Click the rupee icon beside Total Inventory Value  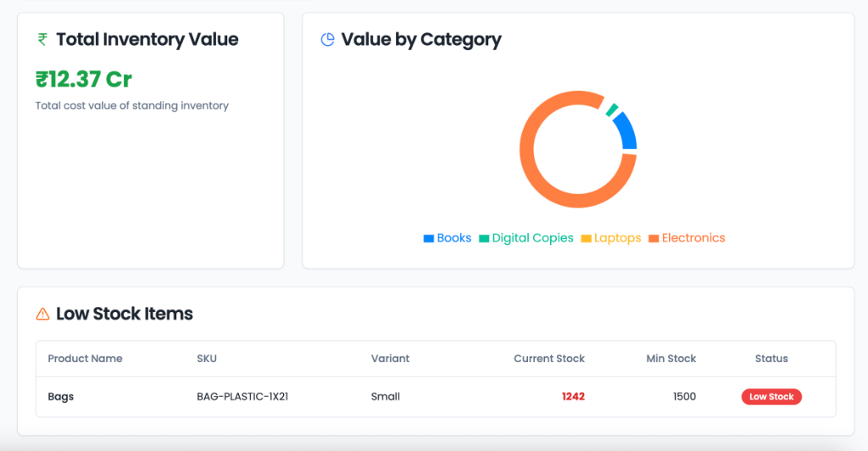pyautogui.click(x=42, y=40)
